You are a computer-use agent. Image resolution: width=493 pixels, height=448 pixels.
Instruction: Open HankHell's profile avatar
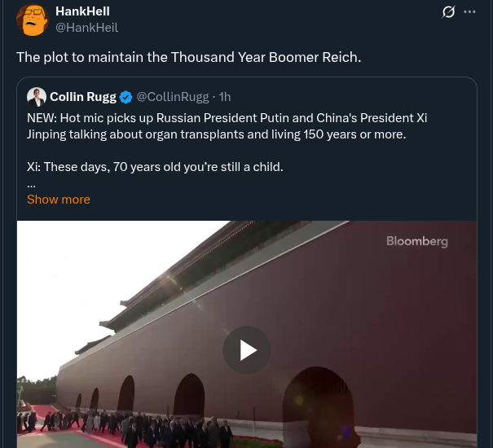pyautogui.click(x=32, y=20)
